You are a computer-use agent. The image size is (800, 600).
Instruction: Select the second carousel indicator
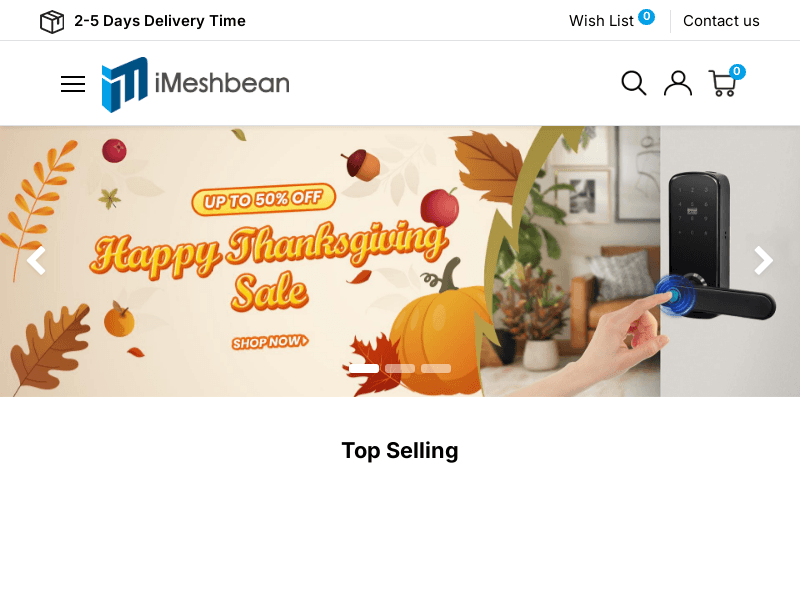pyautogui.click(x=400, y=368)
